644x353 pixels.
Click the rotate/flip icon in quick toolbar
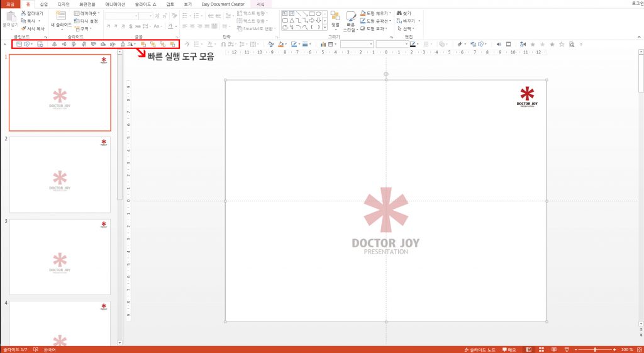tap(130, 44)
